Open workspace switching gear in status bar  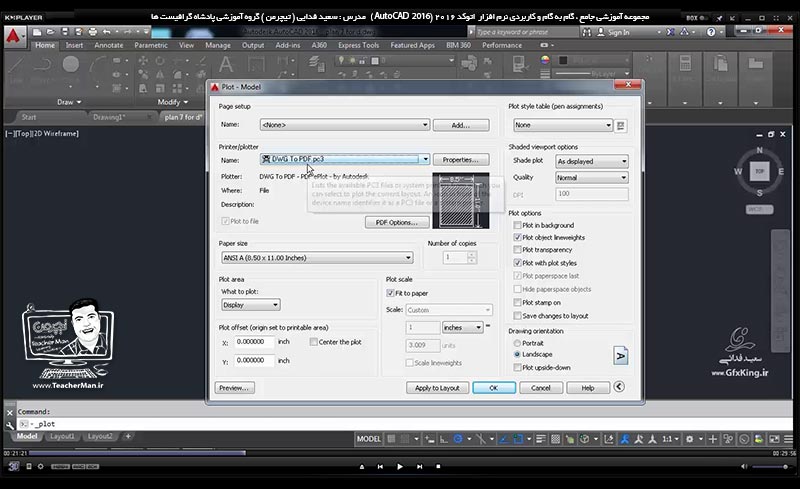pyautogui.click(x=690, y=438)
